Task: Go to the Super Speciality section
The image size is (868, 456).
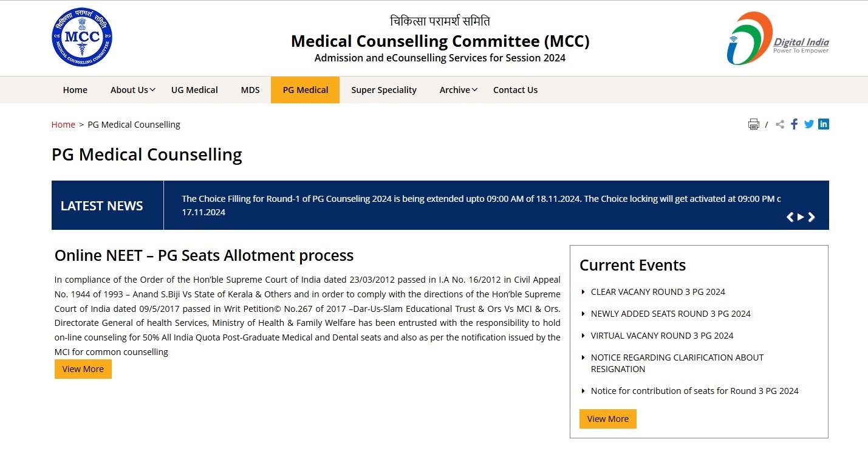Action: (384, 90)
